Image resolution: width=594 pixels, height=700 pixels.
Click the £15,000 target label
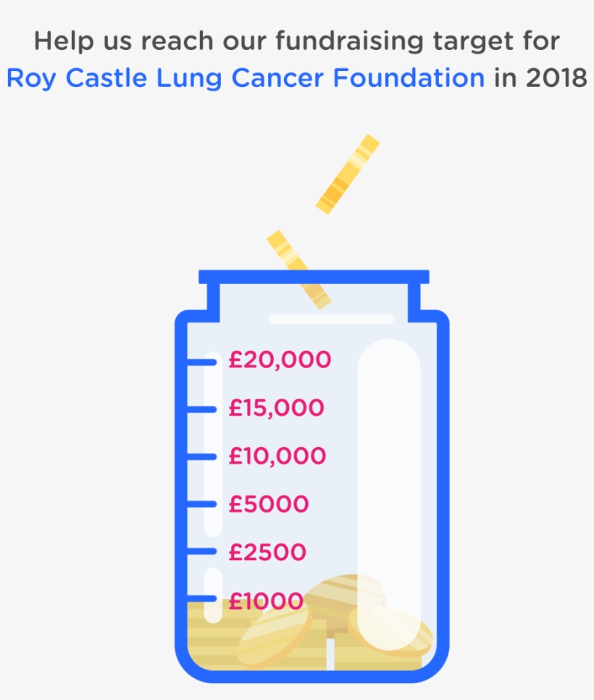(276, 408)
